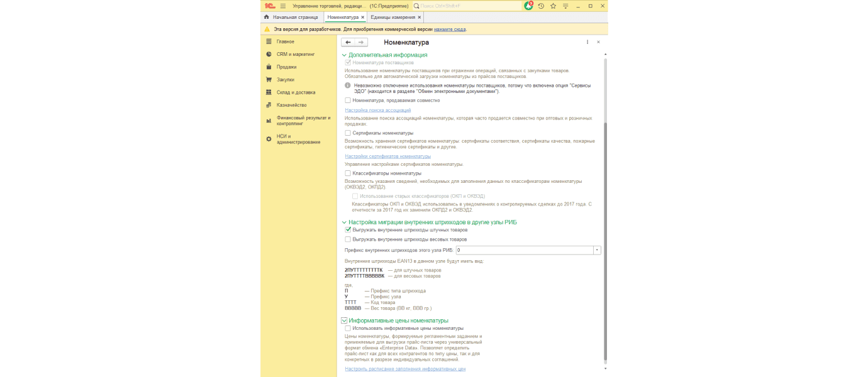Image resolution: width=868 pixels, height=377 pixels.
Task: Switch to Единицы измерения tab
Action: [396, 17]
